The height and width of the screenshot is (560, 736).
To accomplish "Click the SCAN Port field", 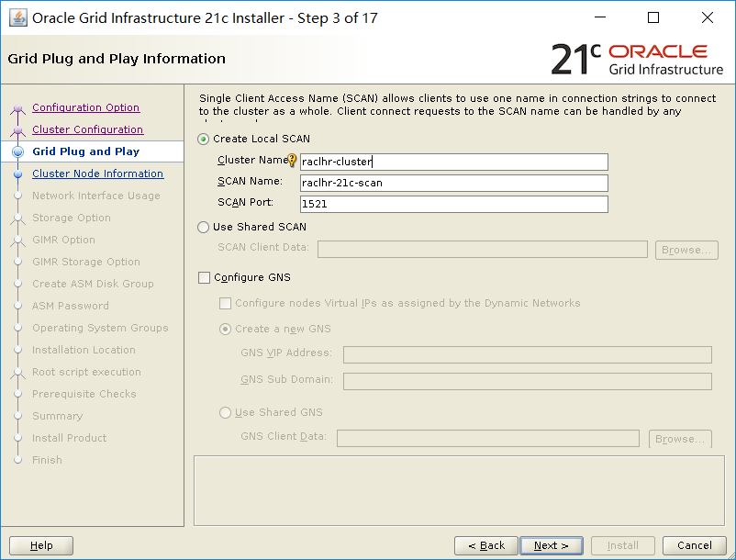I will 454,204.
